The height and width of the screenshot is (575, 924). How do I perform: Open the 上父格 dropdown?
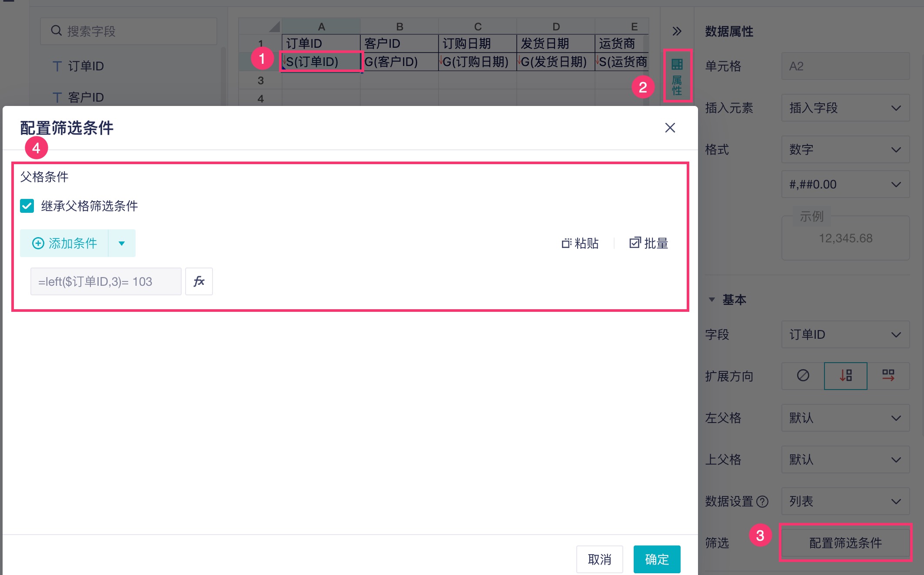[845, 459]
